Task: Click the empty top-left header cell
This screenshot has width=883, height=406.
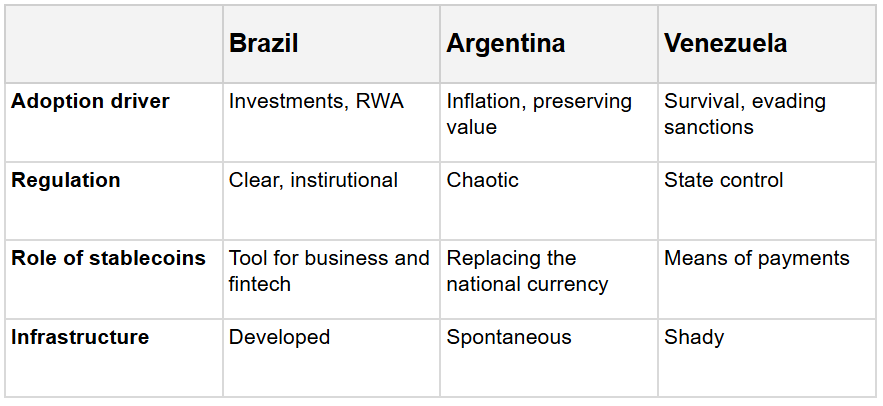Action: point(114,44)
